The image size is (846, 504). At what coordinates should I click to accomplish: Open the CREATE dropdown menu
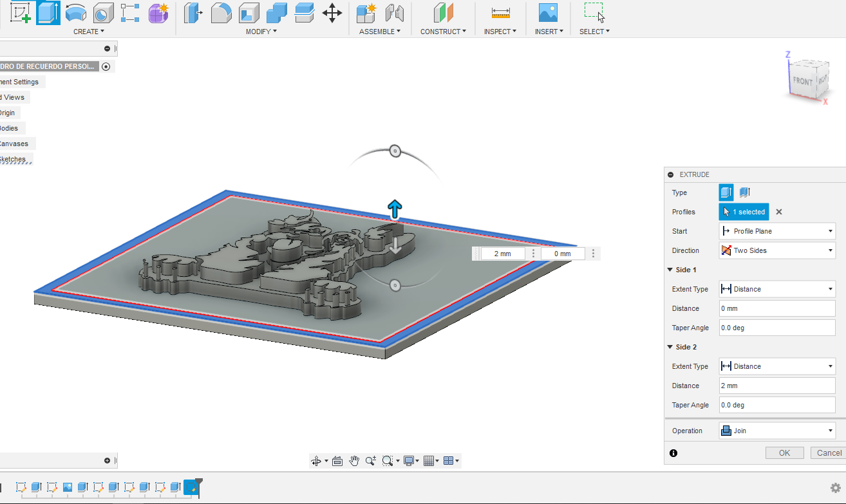[x=89, y=32]
